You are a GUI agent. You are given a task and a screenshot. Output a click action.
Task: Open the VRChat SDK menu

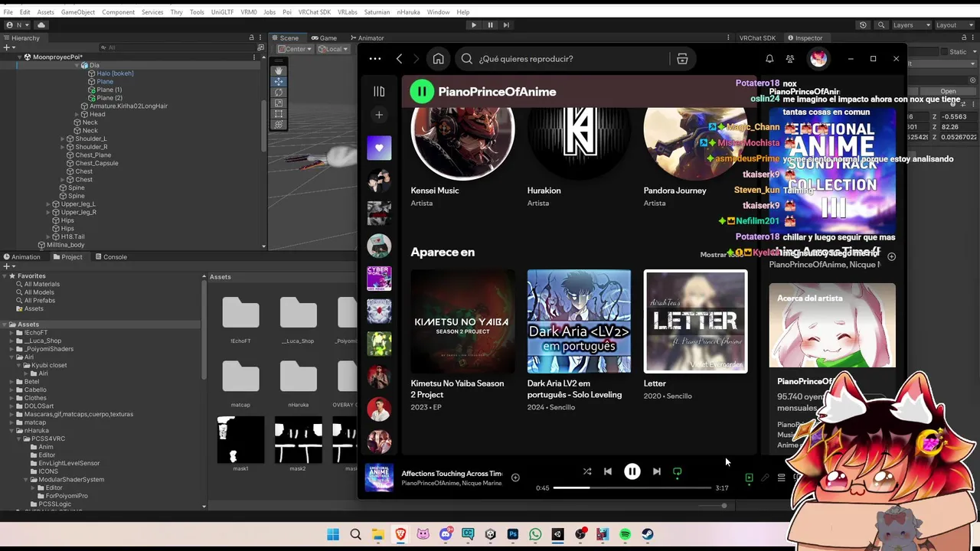click(314, 12)
